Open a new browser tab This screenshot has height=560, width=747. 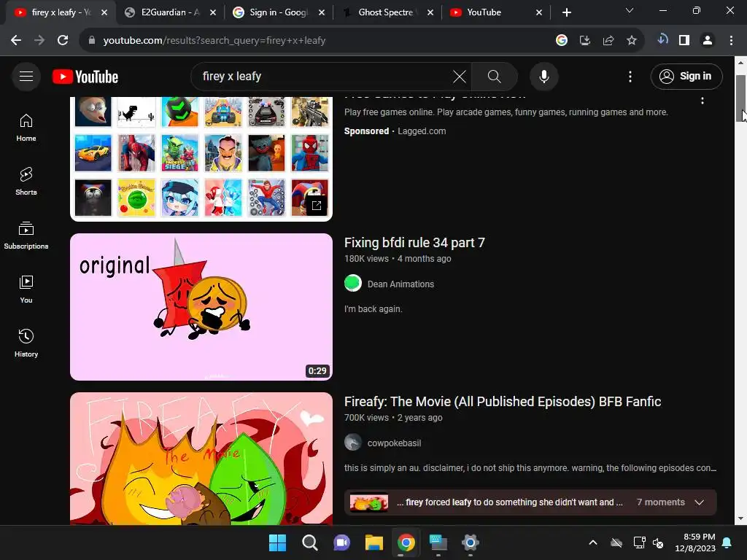(x=566, y=12)
